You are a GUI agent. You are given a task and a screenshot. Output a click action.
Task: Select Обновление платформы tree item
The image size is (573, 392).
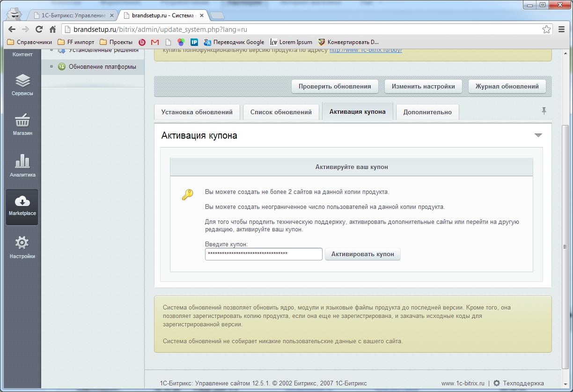pyautogui.click(x=103, y=67)
